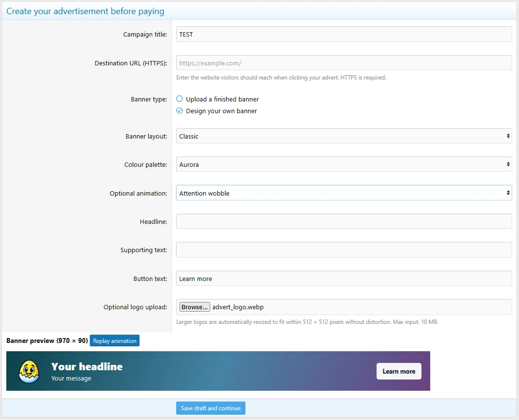Click Browse to upload a logo
This screenshot has height=420, width=519.
point(195,307)
